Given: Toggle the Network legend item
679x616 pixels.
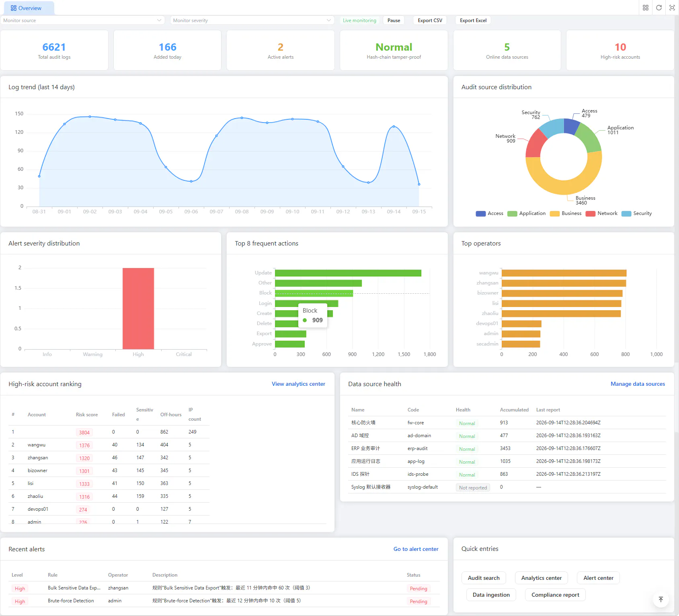Looking at the screenshot, I should (x=601, y=214).
